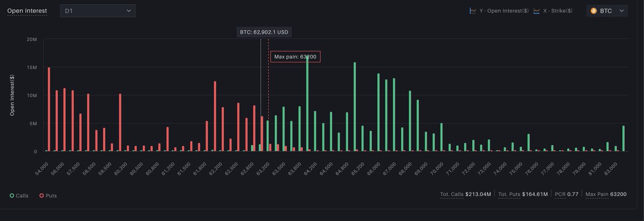Open the BTC asset selector dropdown
Viewport: 644px width, 221px height.
(607, 11)
